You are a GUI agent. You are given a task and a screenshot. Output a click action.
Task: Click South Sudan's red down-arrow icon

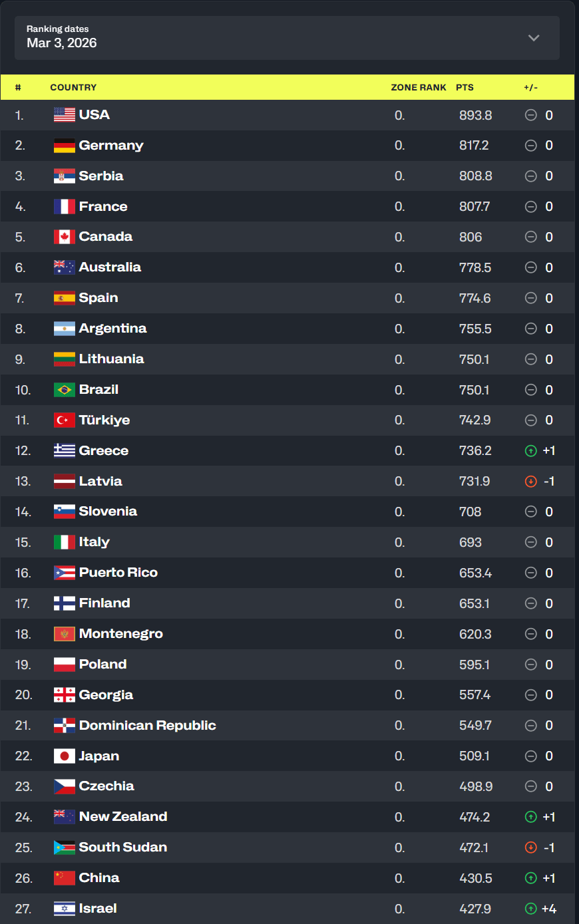point(531,847)
